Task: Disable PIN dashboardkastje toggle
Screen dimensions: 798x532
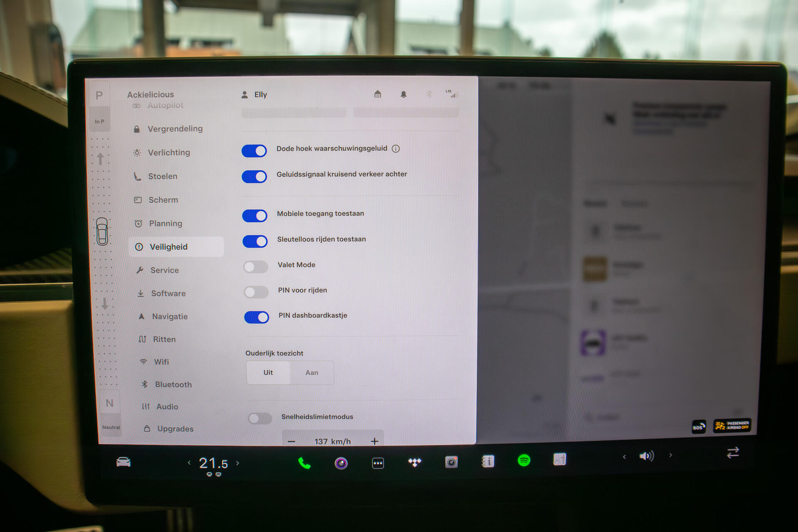Action: coord(257,317)
